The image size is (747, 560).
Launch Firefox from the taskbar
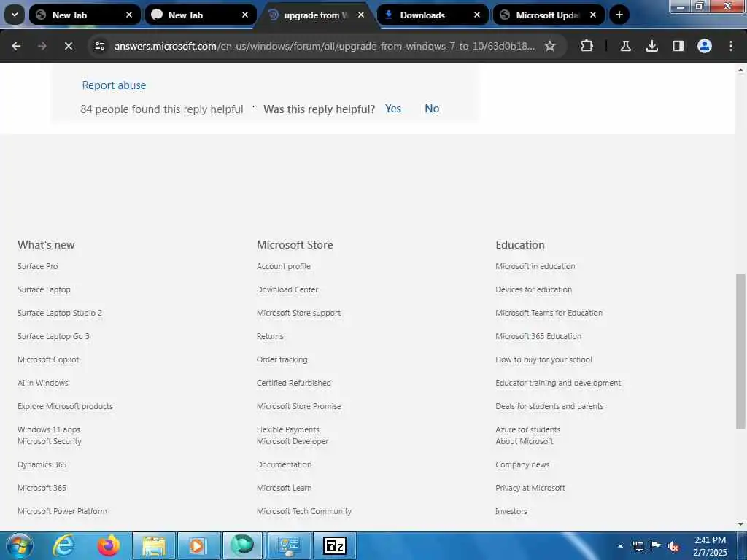[109, 545]
